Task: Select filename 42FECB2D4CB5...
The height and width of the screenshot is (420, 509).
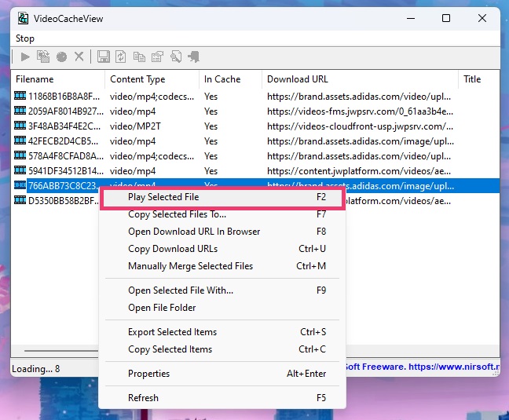Action: pos(63,141)
